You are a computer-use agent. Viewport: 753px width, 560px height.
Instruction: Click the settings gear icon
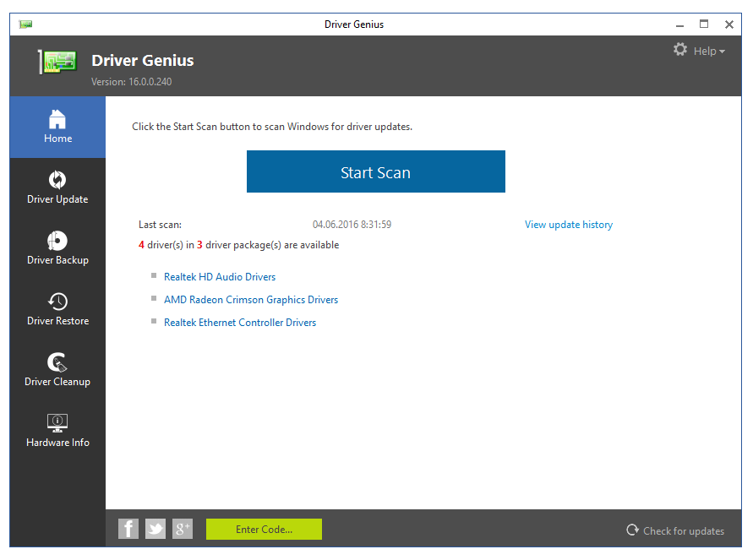tap(680, 51)
